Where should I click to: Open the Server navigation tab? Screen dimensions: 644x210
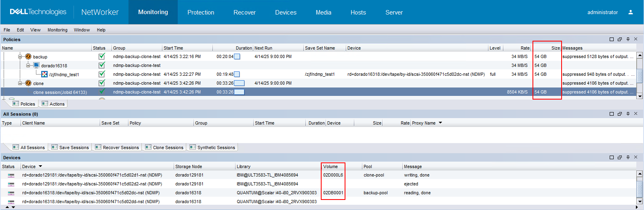(x=394, y=12)
